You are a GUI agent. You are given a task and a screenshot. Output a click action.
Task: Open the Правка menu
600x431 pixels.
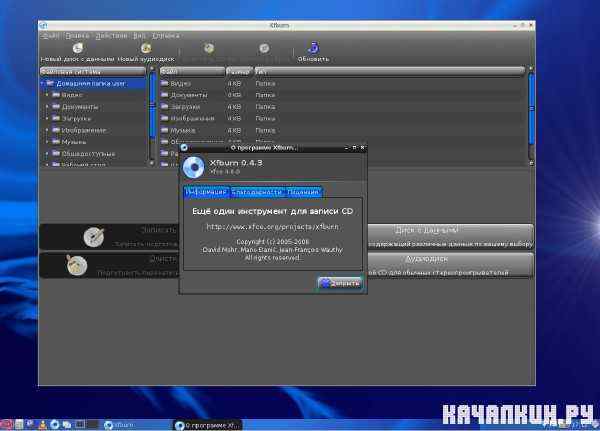[x=77, y=36]
